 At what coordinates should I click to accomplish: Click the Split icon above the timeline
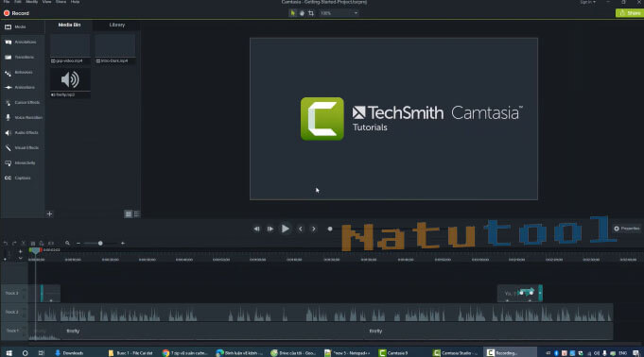click(51, 244)
